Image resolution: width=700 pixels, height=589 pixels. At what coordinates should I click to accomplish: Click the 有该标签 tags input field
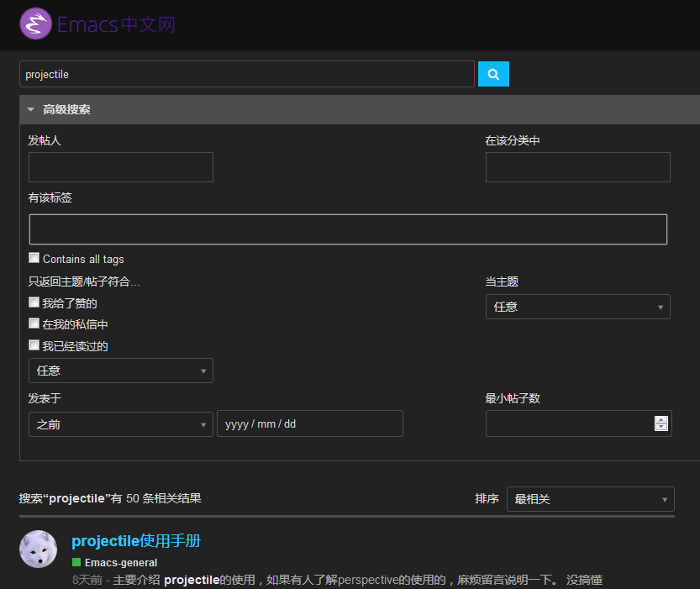[348, 229]
